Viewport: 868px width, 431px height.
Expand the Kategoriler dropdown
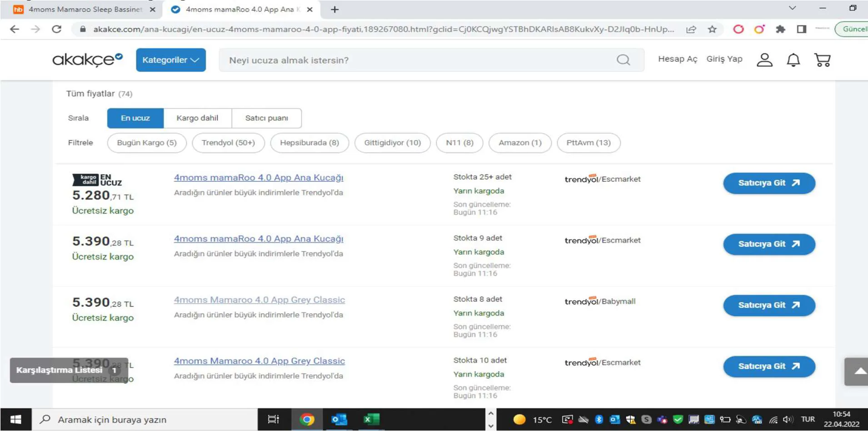(x=171, y=60)
